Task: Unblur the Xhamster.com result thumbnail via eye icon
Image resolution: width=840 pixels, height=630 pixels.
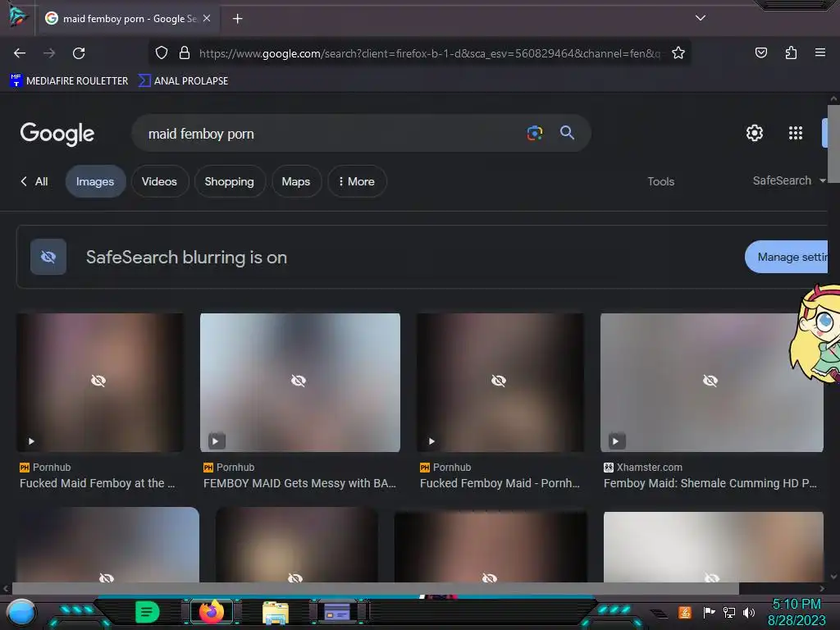Action: click(710, 381)
